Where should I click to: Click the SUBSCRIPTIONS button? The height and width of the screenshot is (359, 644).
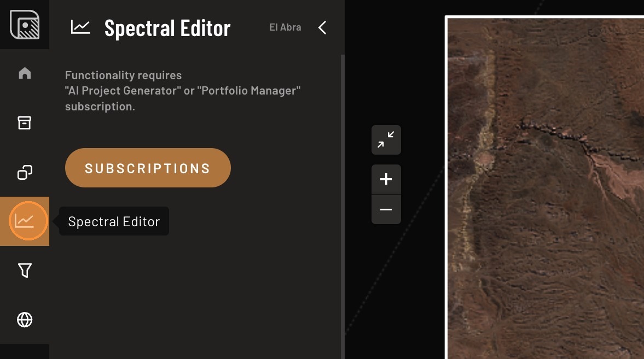tap(148, 168)
